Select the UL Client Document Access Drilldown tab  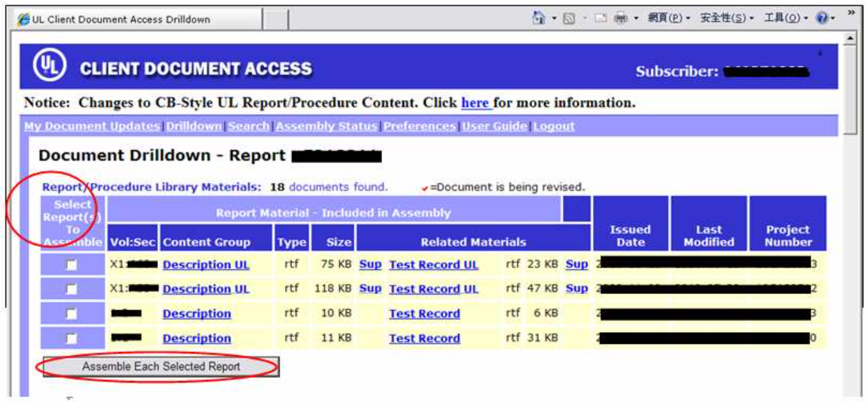[138, 19]
